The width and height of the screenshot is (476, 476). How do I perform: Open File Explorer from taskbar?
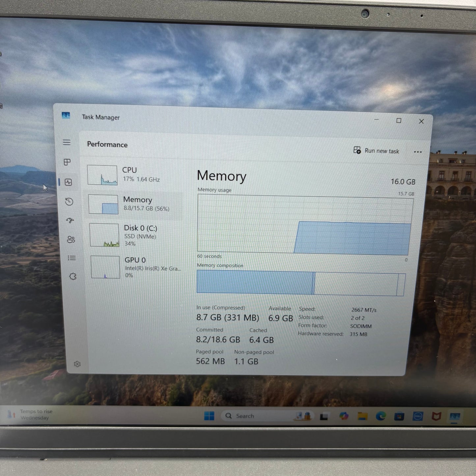362,416
